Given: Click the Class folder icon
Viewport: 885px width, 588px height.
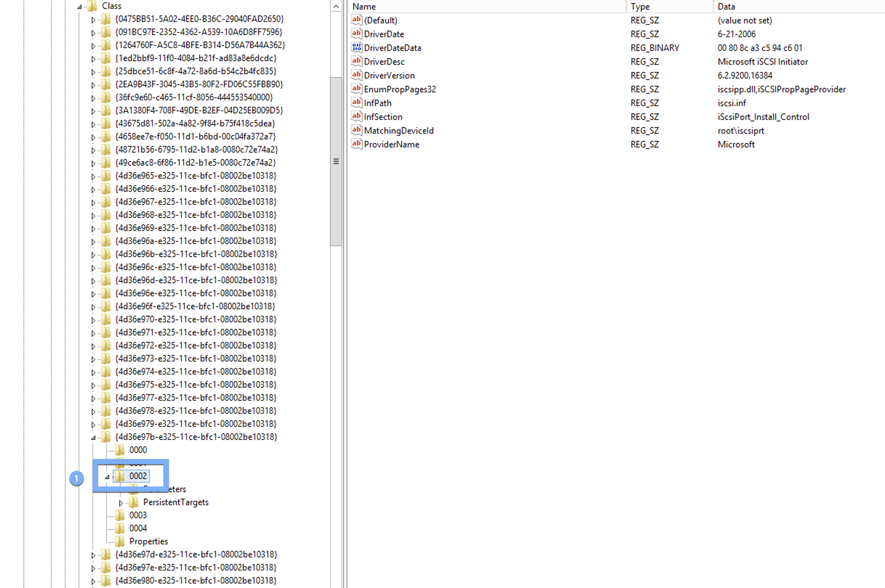Looking at the screenshot, I should [x=91, y=5].
